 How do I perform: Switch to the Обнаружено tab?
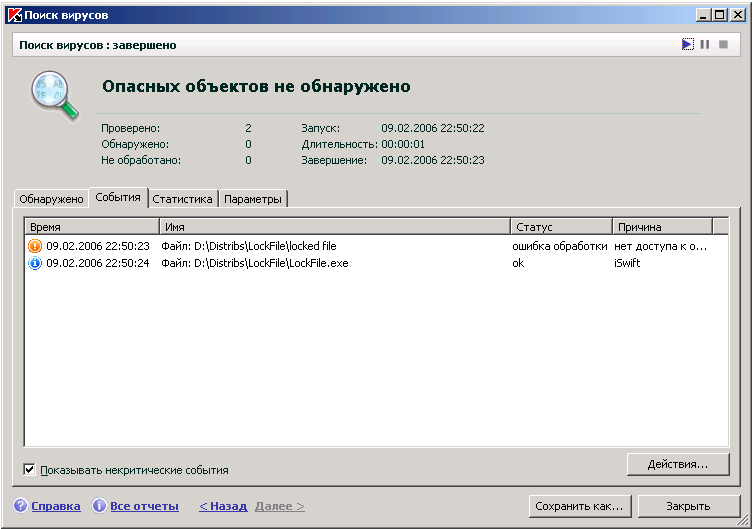(x=51, y=199)
